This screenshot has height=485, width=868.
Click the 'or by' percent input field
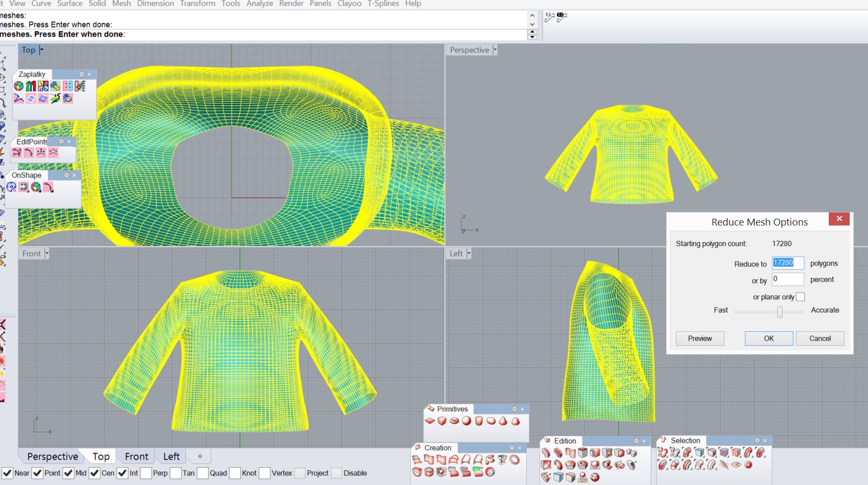788,279
